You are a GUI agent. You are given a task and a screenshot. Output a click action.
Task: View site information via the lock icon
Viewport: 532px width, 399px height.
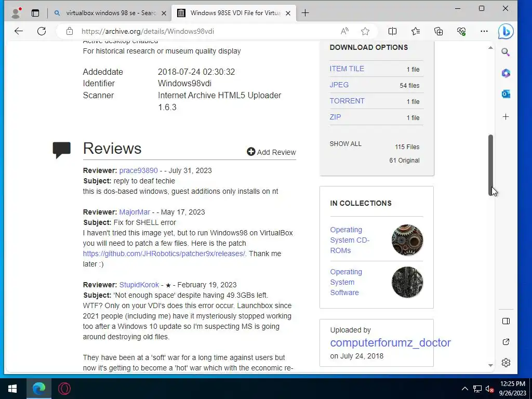pos(70,31)
